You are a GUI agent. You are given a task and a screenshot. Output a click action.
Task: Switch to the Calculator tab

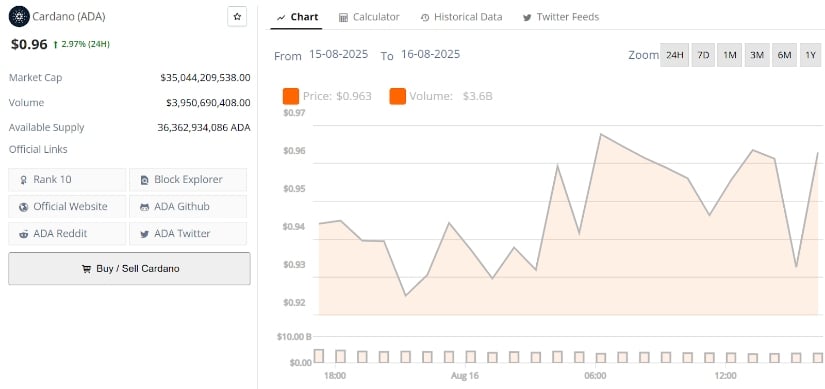point(369,17)
